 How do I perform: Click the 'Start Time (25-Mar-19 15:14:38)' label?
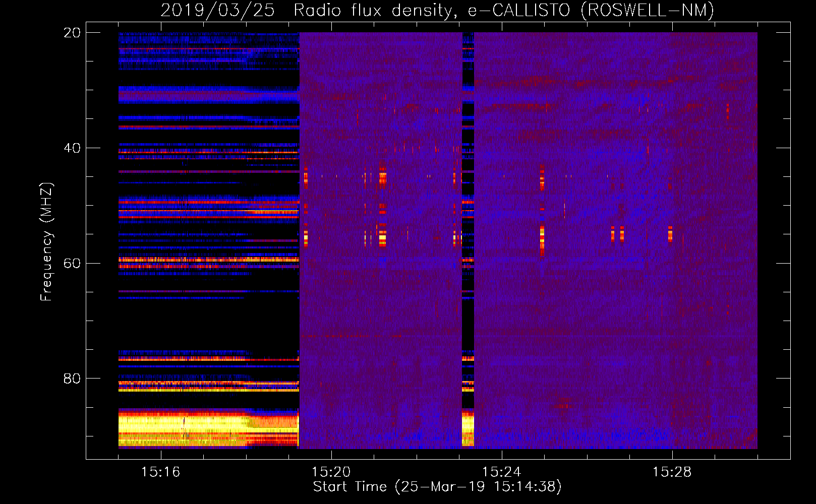(x=437, y=487)
